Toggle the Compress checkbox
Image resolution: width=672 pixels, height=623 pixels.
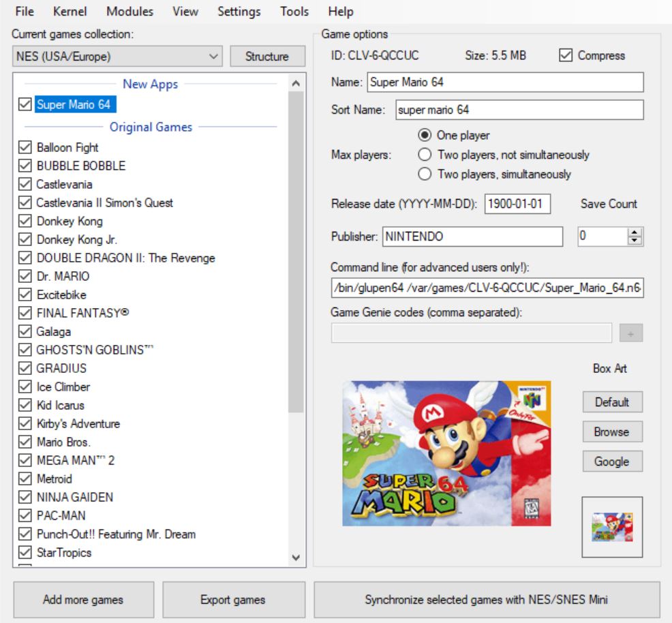(566, 55)
